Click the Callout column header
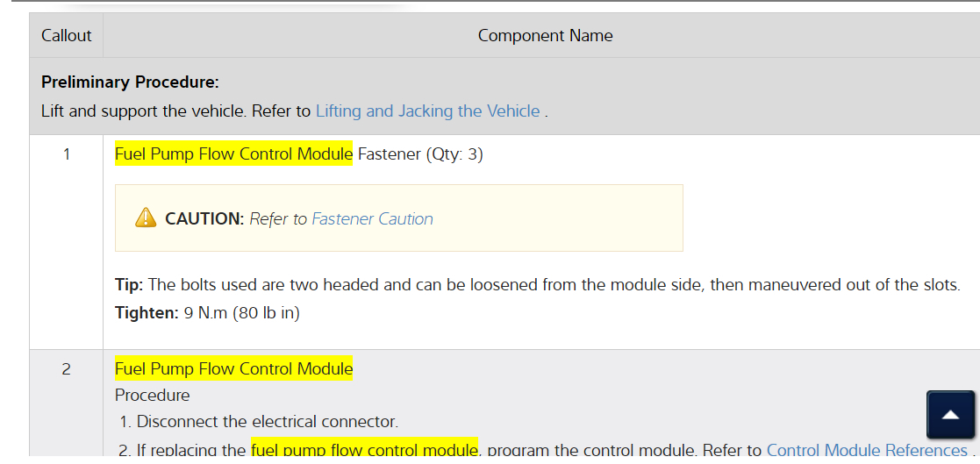 click(x=67, y=36)
